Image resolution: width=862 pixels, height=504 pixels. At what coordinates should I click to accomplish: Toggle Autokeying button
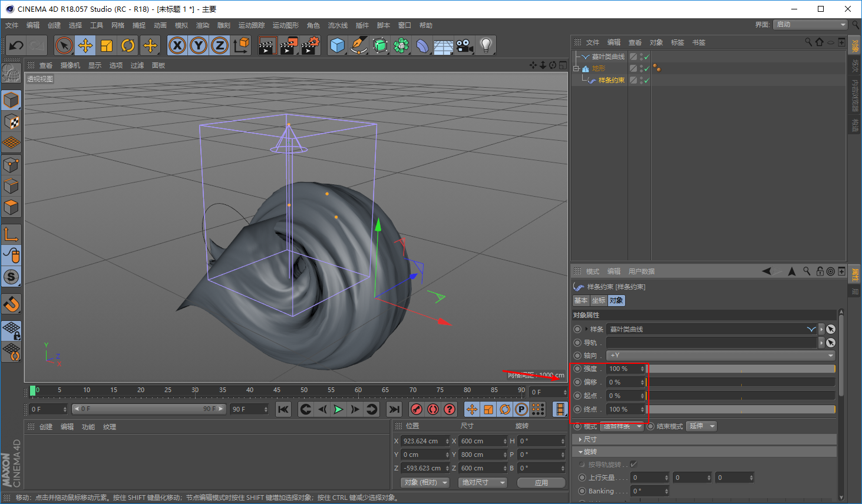433,409
